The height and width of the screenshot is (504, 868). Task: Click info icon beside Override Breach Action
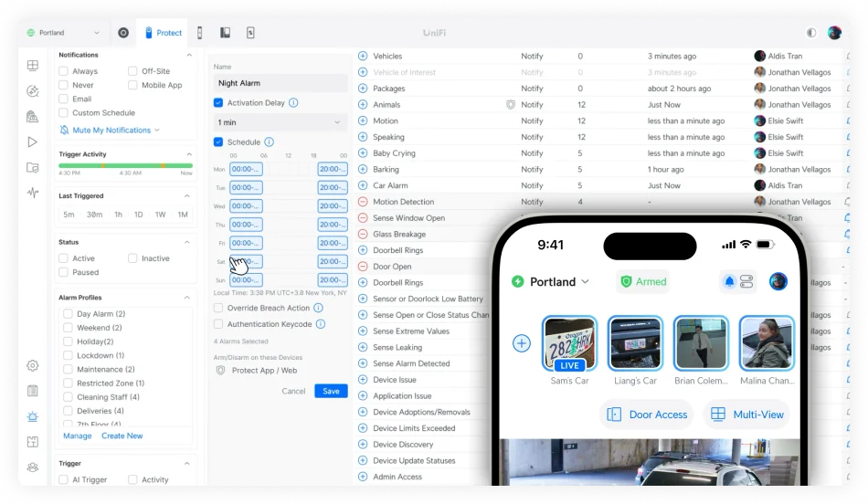click(x=318, y=309)
